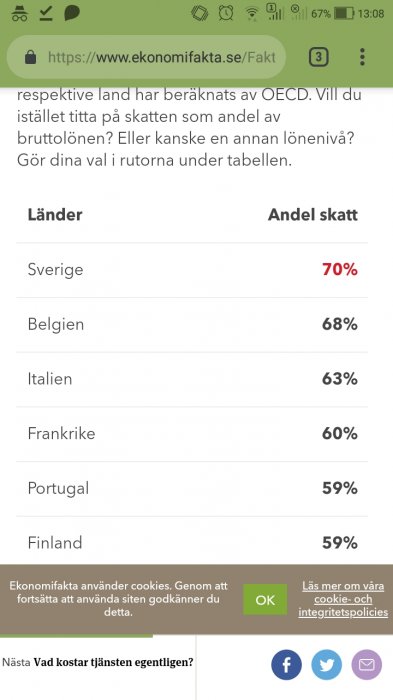The height and width of the screenshot is (700, 393).
Task: Tap the alarm clock status icon
Action: click(226, 13)
